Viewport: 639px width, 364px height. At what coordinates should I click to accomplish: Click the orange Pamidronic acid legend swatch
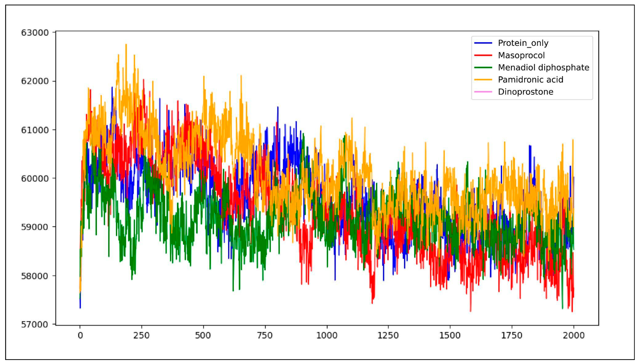[483, 80]
